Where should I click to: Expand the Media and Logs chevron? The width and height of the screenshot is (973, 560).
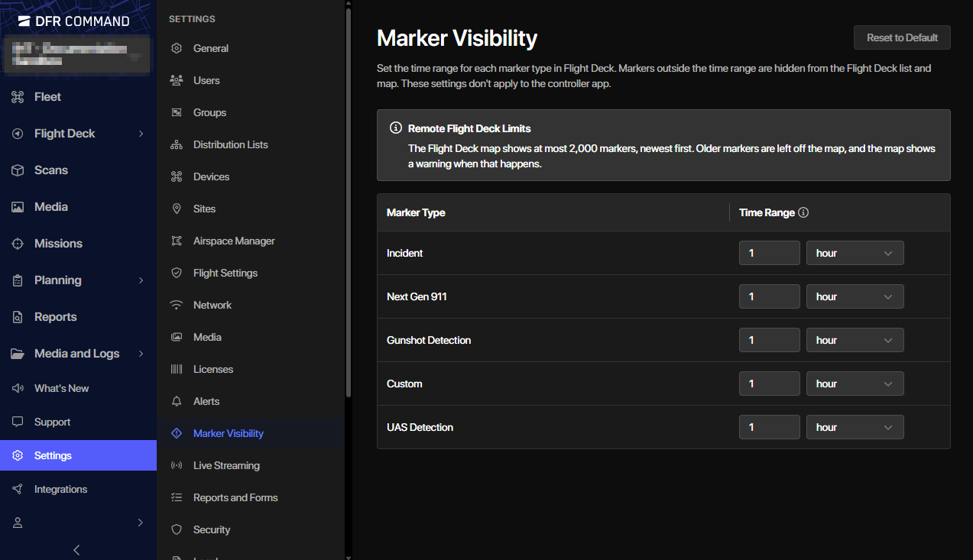pyautogui.click(x=141, y=354)
